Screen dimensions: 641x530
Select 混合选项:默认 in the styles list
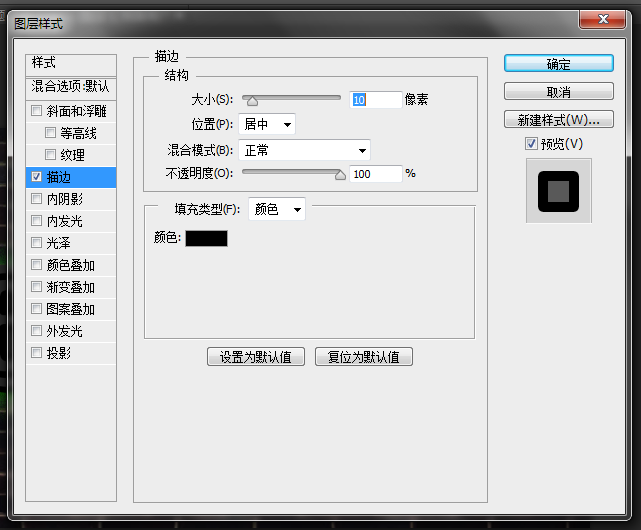click(71, 86)
